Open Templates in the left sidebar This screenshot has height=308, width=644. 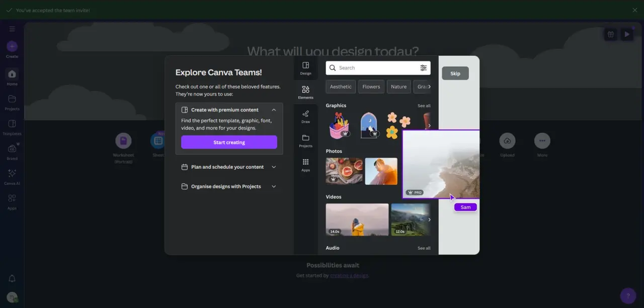click(x=12, y=124)
